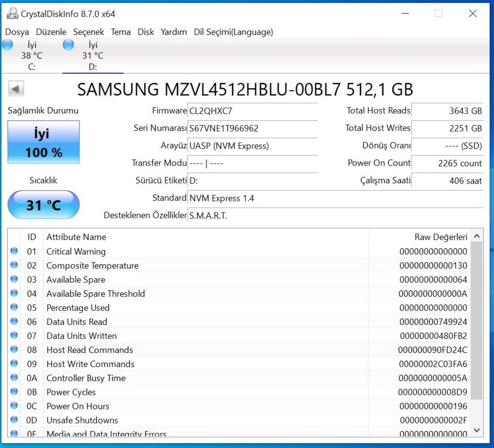The width and height of the screenshot is (494, 448).
Task: Close the CrystalDiskInfo window
Action: coord(473,13)
